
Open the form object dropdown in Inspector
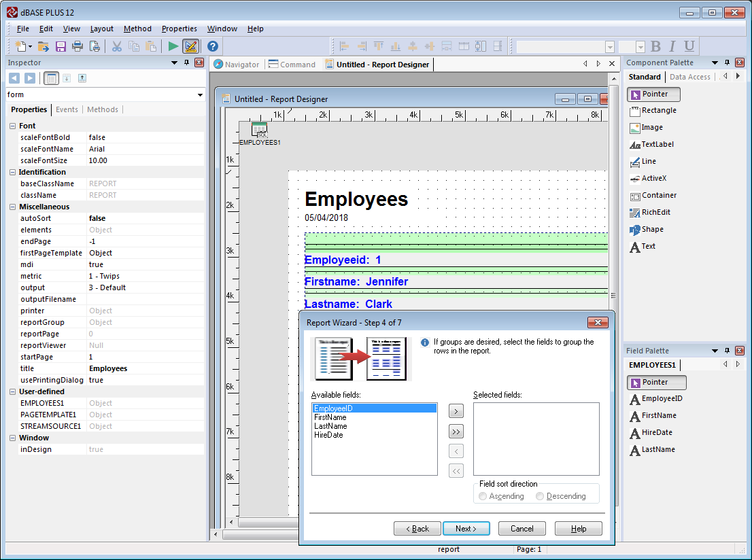[x=200, y=95]
